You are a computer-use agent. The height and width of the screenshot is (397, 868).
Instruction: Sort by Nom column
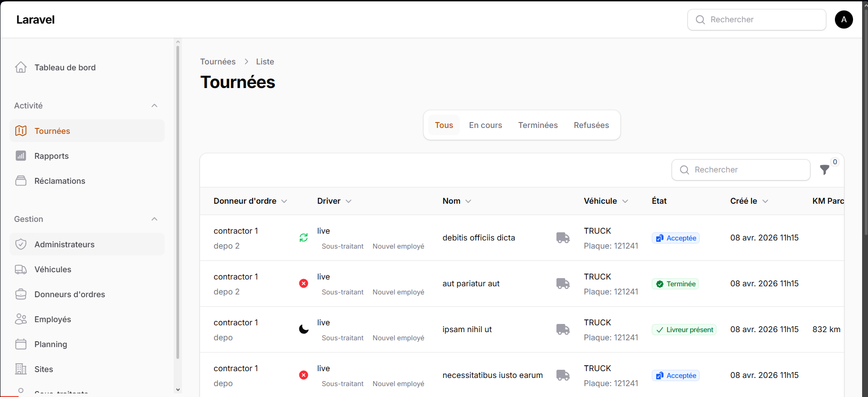tap(457, 201)
